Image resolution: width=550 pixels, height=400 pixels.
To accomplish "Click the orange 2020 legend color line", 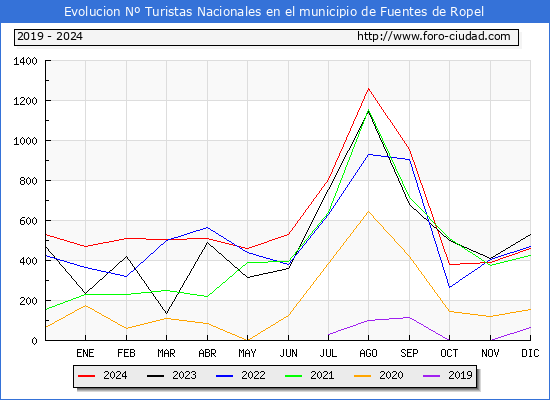I will (363, 376).
